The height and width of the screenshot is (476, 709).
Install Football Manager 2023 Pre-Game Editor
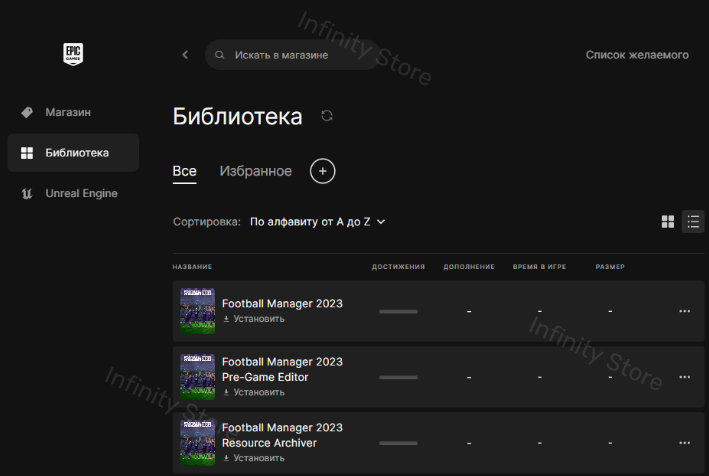click(x=254, y=392)
